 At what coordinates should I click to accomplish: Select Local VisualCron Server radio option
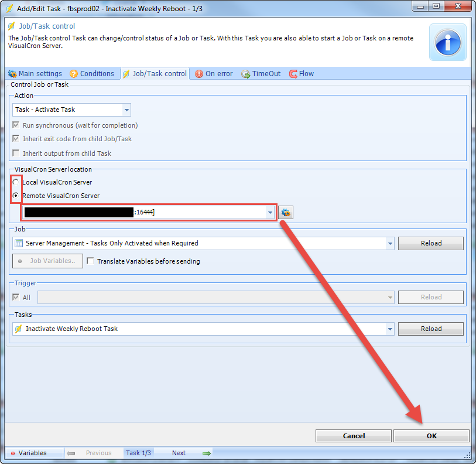[x=16, y=182]
